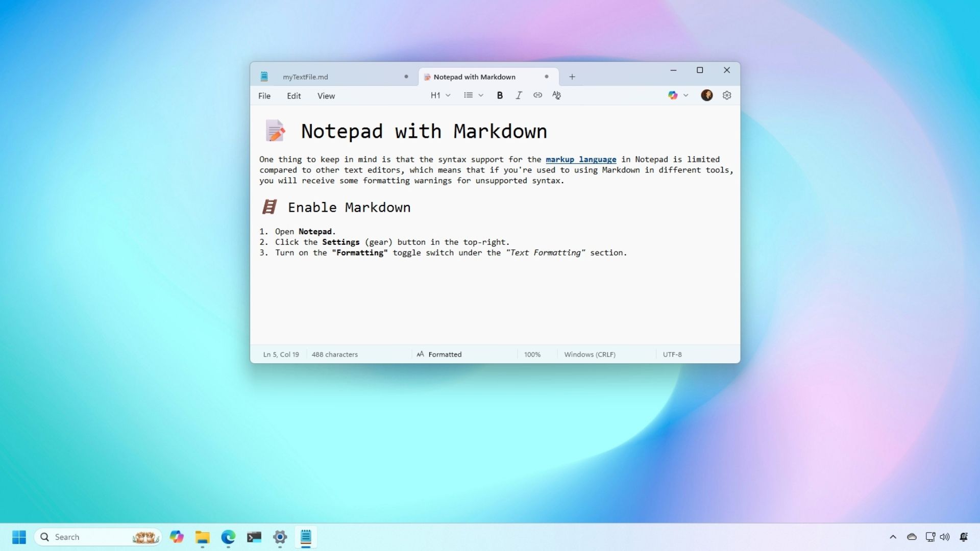Screen dimensions: 980x551
Task: Minimize the Notepad window
Action: click(673, 70)
